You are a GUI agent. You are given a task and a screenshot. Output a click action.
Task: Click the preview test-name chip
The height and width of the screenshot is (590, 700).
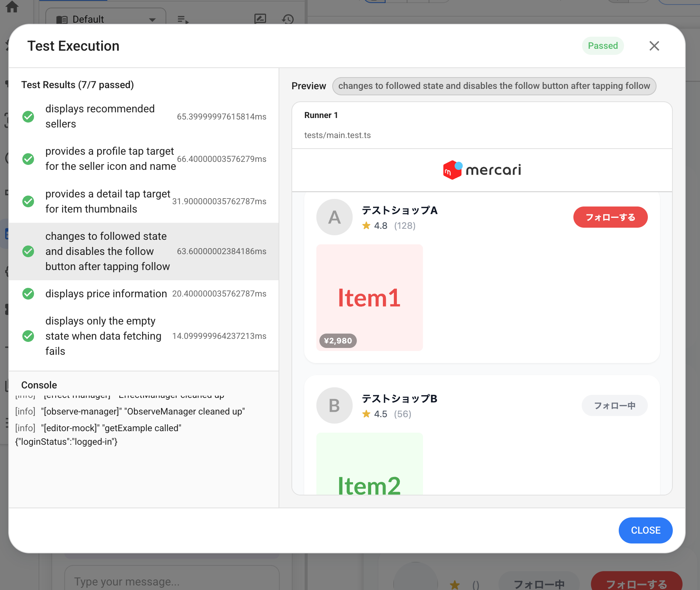point(494,86)
